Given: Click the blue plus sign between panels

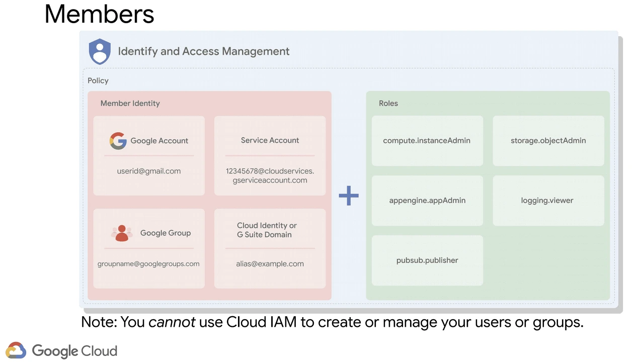Looking at the screenshot, I should (x=349, y=196).
